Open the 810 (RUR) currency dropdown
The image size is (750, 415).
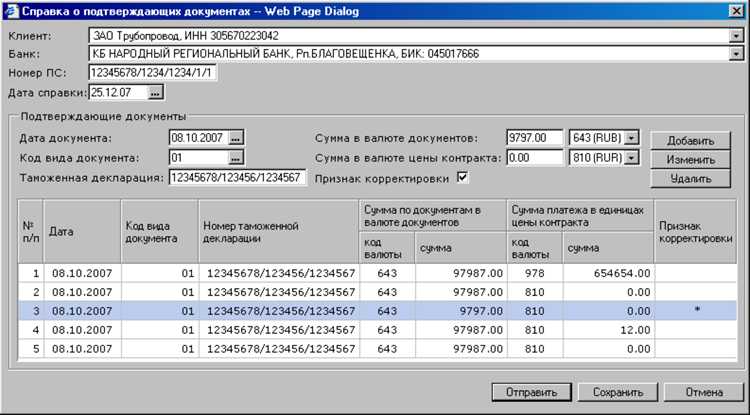point(632,157)
